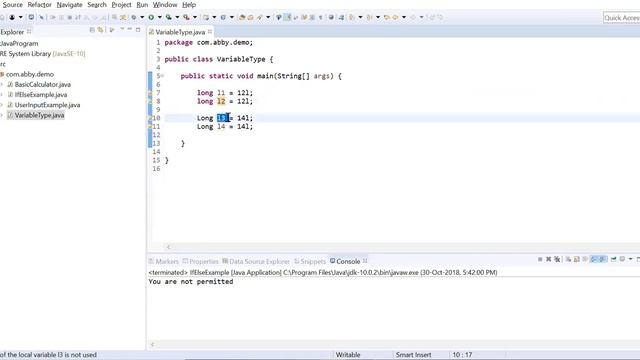
Task: Open the Navigate menu
Action: click(x=69, y=5)
